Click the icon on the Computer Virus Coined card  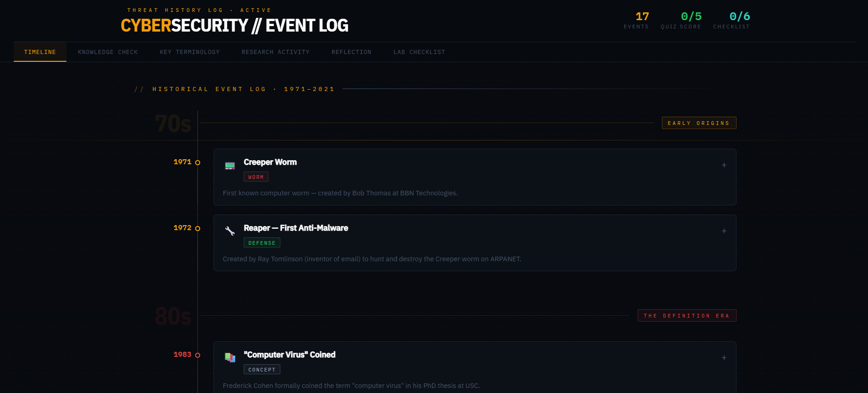pyautogui.click(x=230, y=358)
